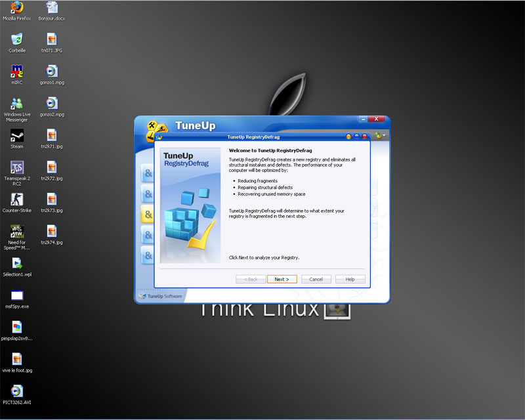Click the 'Repairing structural defects' bullet text
This screenshot has height=420, width=525.
pyautogui.click(x=265, y=188)
